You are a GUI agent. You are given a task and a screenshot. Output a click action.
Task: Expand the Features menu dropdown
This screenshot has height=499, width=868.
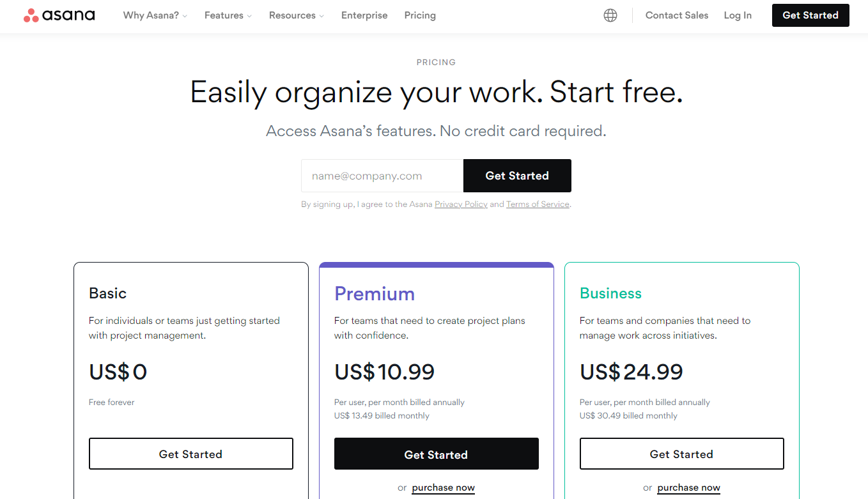tap(228, 15)
